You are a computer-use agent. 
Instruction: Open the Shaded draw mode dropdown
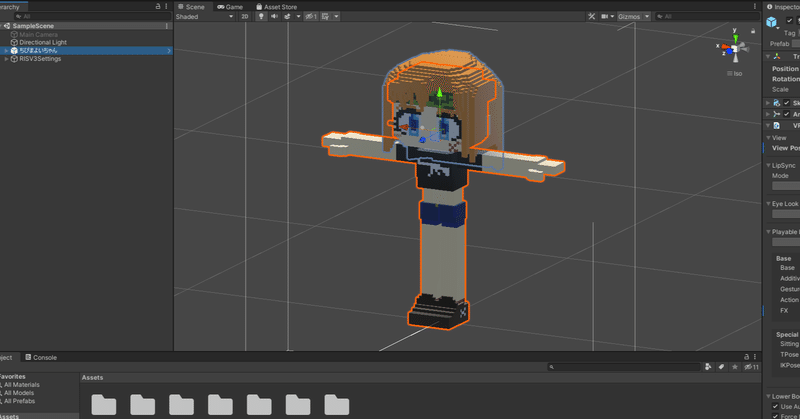point(205,16)
